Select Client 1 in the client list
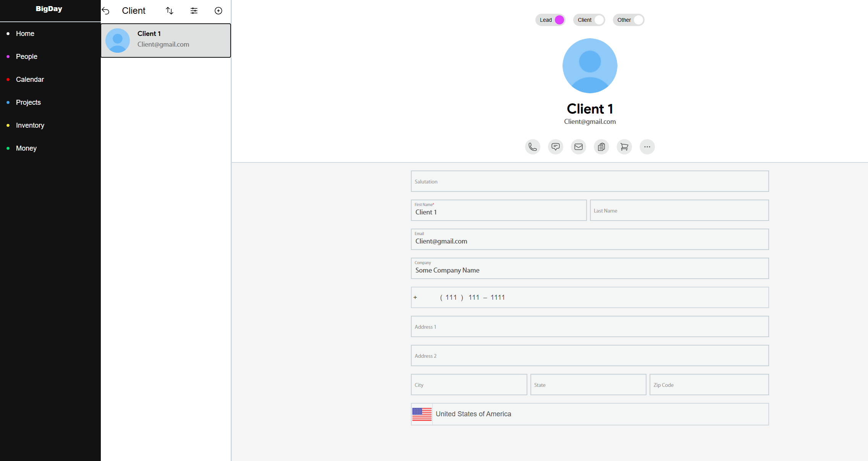Image resolution: width=868 pixels, height=461 pixels. (166, 41)
